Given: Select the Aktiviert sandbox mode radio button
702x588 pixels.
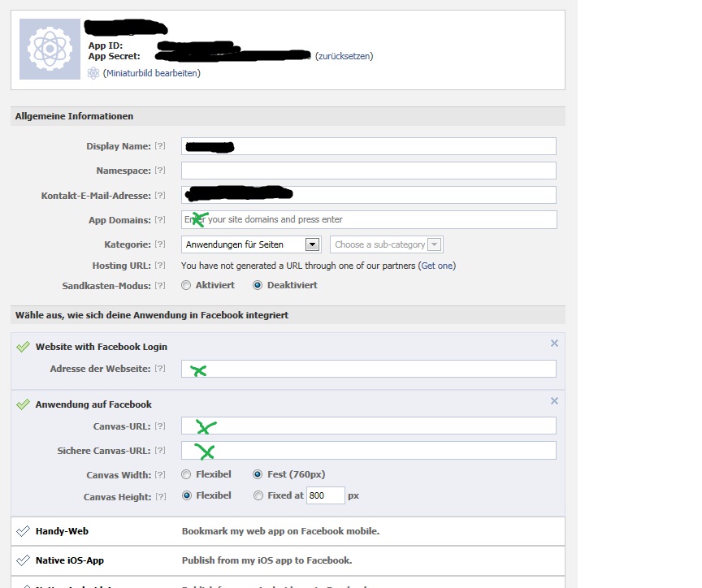Looking at the screenshot, I should pos(187,286).
